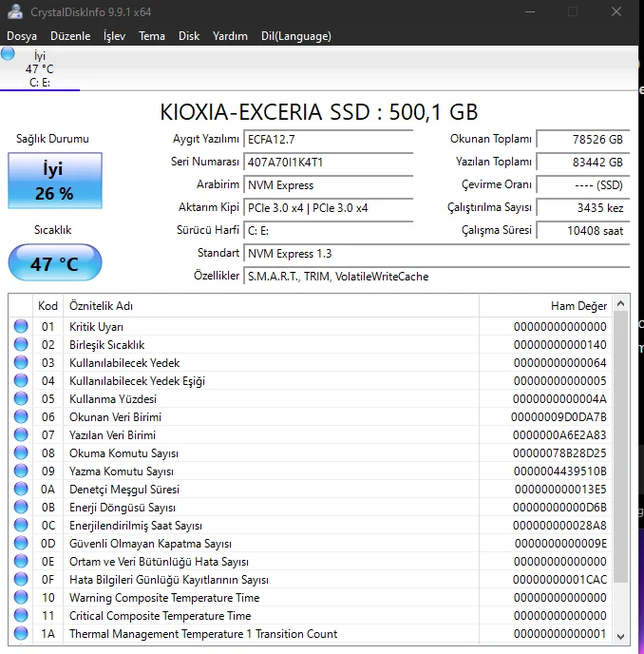Screen dimensions: 644x654
Task: Minimize the CrystalDiskInfo window
Action: [530, 11]
